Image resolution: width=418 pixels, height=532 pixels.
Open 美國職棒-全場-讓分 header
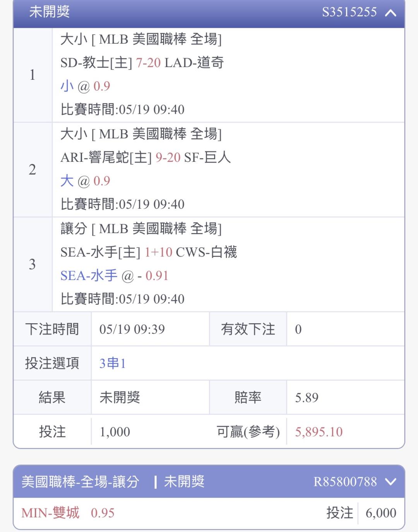[x=80, y=482]
